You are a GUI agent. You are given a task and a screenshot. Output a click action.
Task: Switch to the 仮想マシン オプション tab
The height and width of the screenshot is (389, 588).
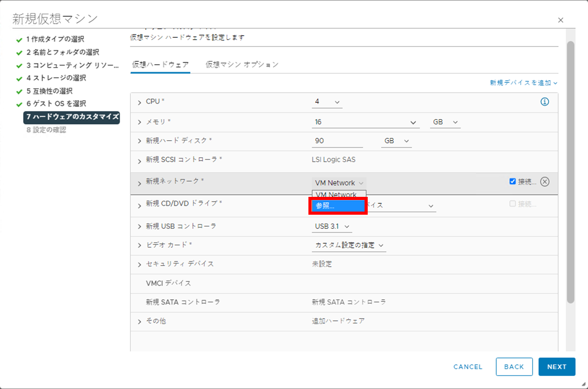click(x=241, y=64)
